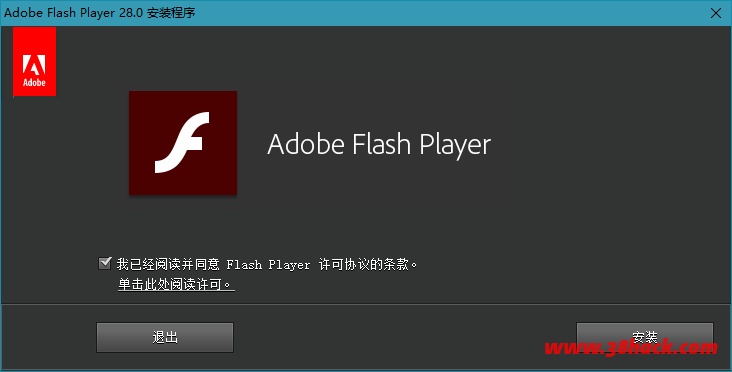732x372 pixels.
Task: Uncheck the Flash Player license agreement checkbox
Action: point(105,263)
